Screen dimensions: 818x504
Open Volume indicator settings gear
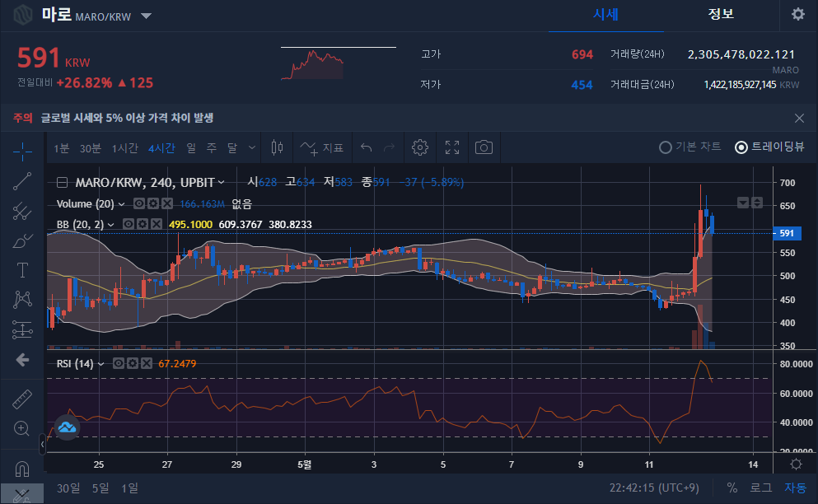click(153, 203)
